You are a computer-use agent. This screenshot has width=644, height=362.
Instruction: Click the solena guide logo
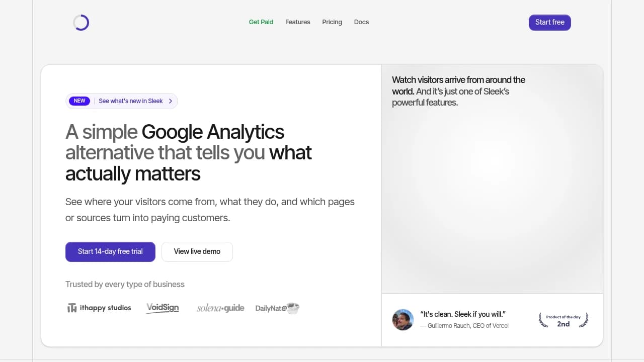pyautogui.click(x=220, y=308)
